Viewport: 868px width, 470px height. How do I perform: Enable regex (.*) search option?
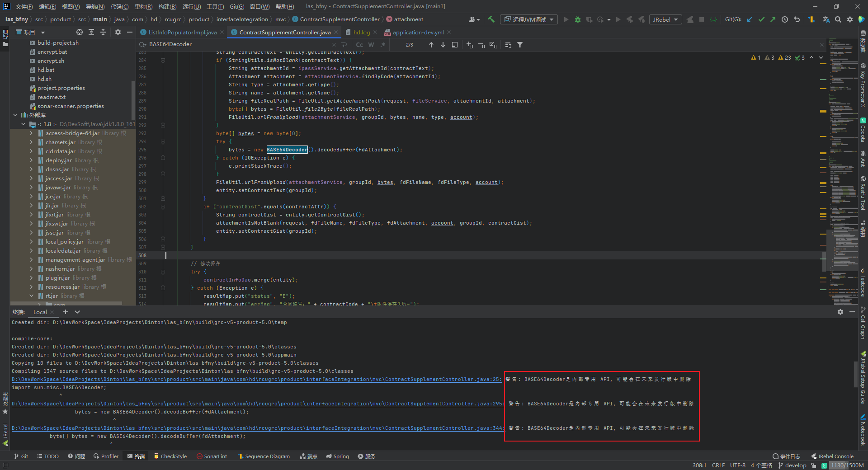[x=383, y=45]
